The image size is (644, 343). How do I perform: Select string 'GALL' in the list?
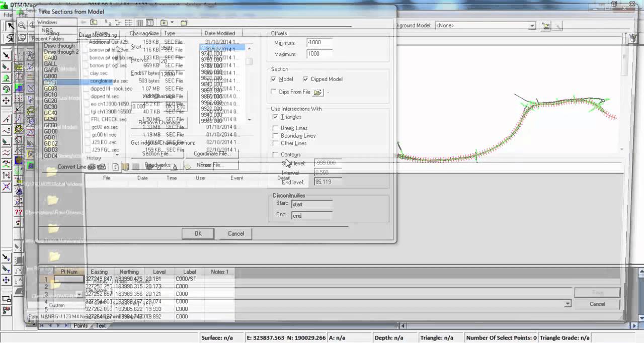[x=50, y=64]
